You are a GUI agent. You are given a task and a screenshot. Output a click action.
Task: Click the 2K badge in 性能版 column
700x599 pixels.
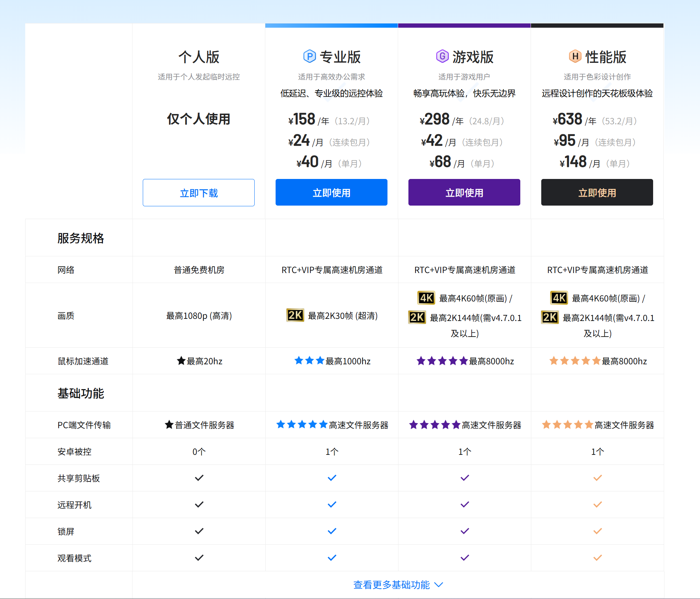pyautogui.click(x=550, y=317)
